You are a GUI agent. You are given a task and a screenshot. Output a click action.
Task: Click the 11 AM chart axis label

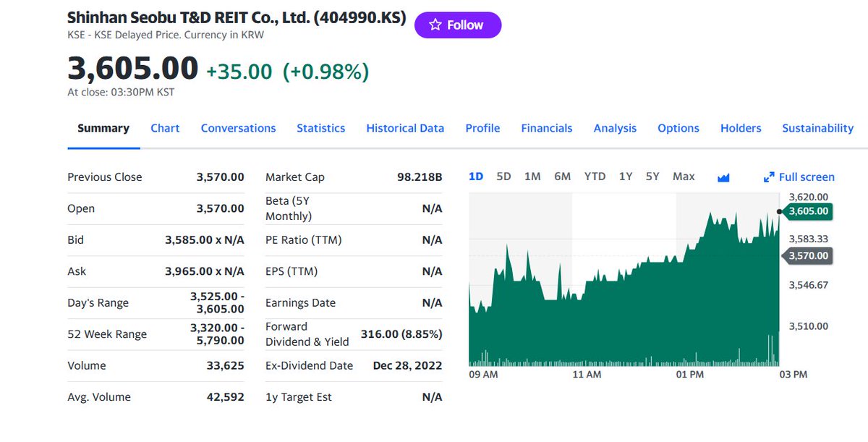pyautogui.click(x=587, y=375)
